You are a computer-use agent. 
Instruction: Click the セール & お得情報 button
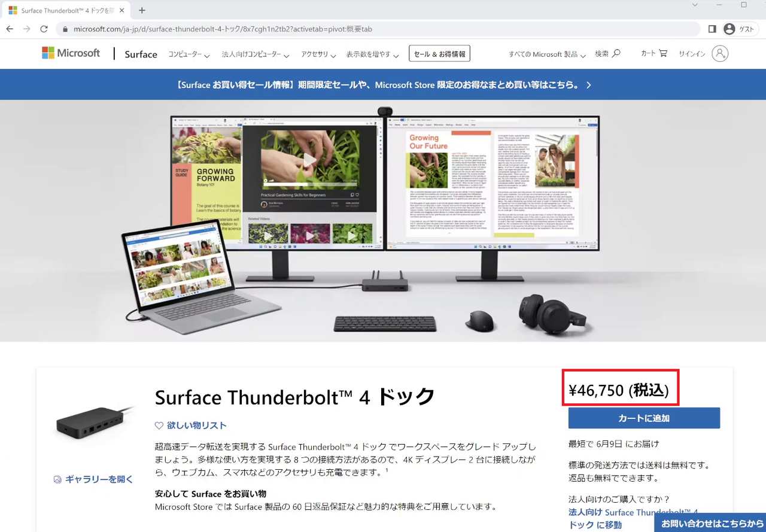(439, 54)
